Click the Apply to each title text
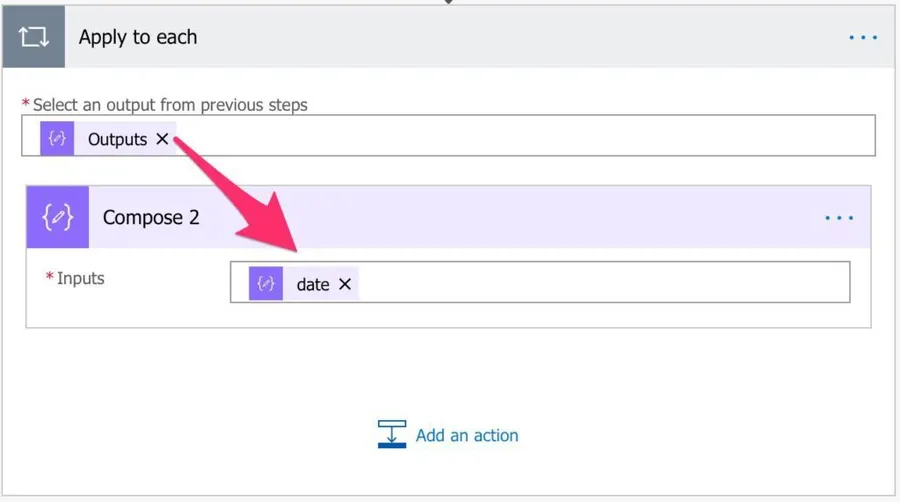Screen dimensions: 900x502 138,38
